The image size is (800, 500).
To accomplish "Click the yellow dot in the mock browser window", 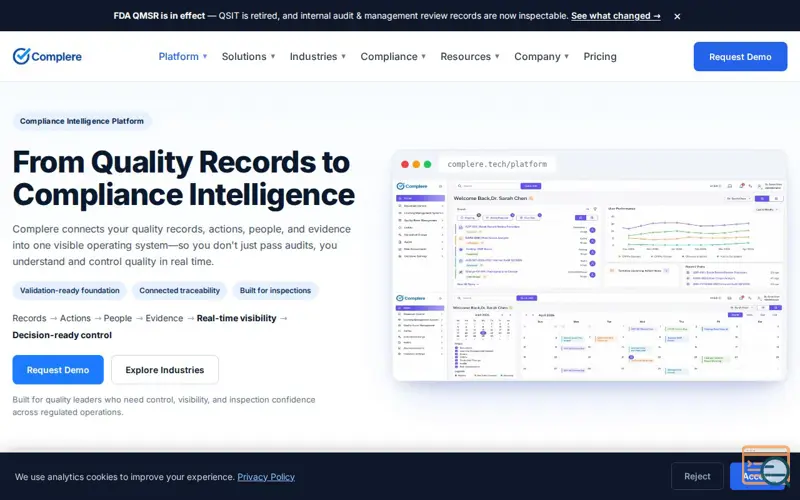I will point(416,164).
